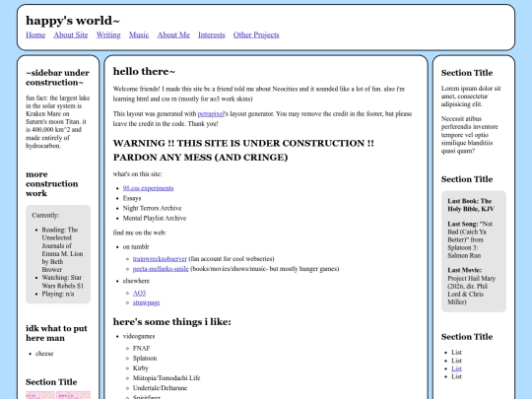
Task: Open the Writing nav link
Action: tap(108, 34)
